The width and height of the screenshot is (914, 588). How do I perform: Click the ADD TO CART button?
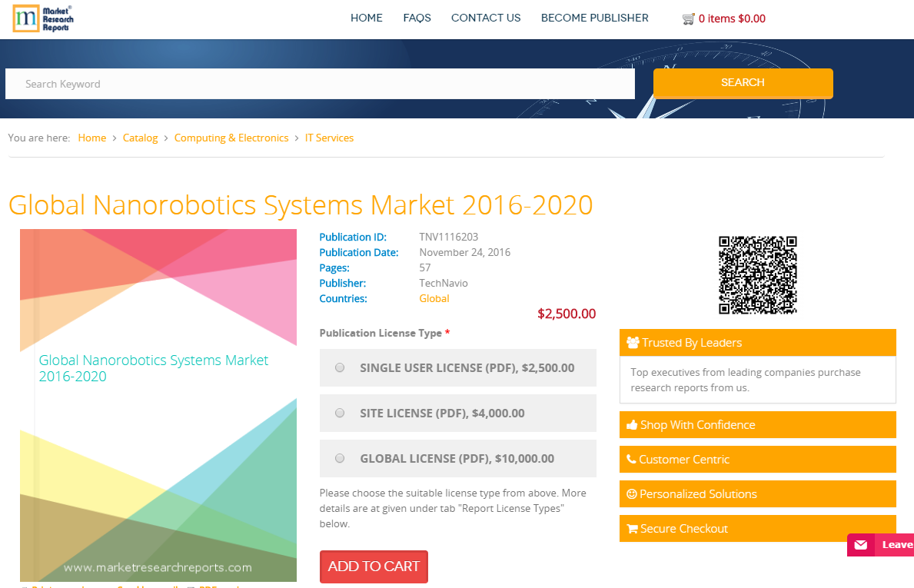pyautogui.click(x=374, y=566)
